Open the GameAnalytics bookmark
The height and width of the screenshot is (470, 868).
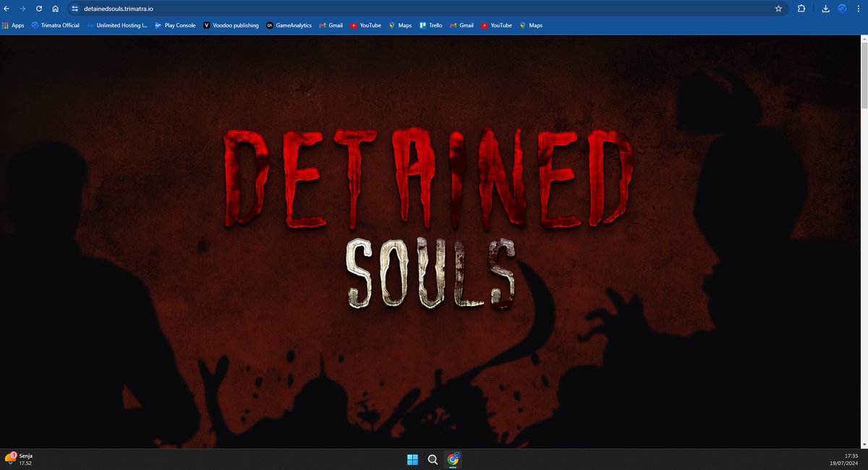289,25
